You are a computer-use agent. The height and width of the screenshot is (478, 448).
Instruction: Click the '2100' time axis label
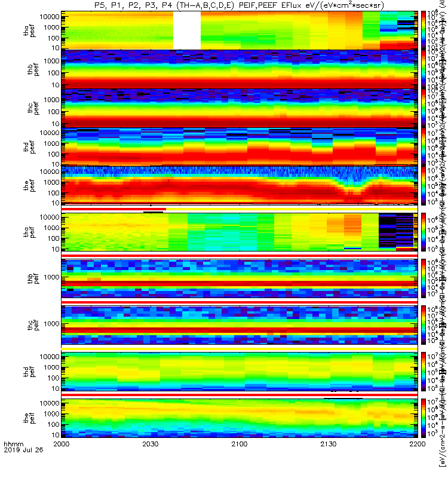[240, 444]
